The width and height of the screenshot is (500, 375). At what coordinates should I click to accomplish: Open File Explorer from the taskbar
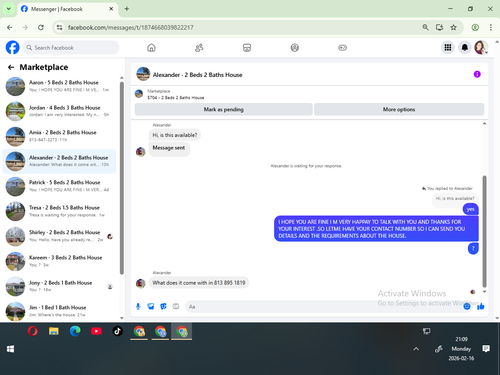pyautogui.click(x=54, y=331)
